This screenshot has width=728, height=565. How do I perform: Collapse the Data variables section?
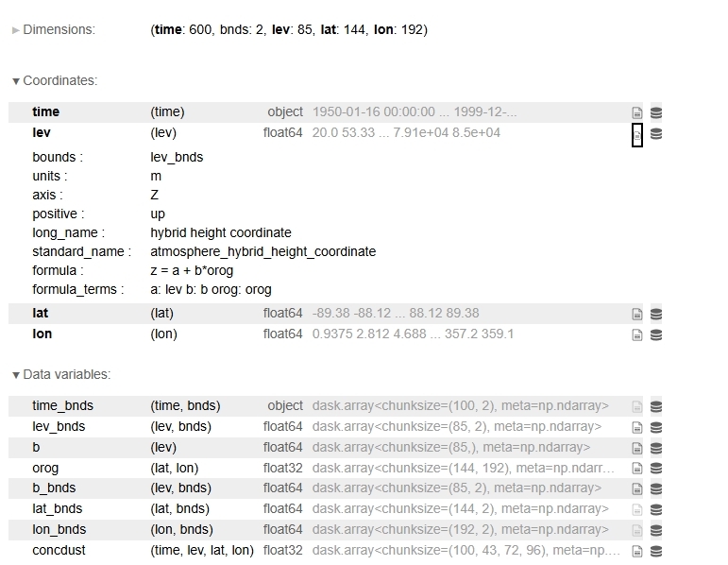coord(61,375)
